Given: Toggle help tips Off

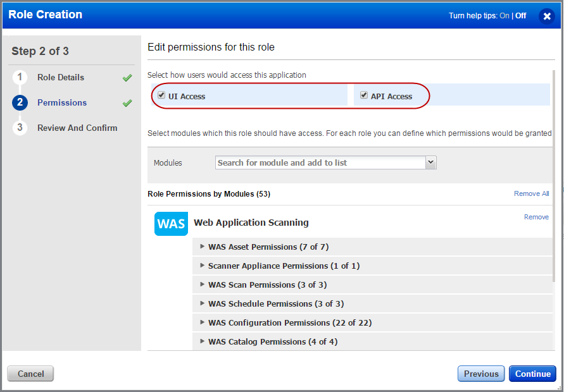Looking at the screenshot, I should (520, 15).
